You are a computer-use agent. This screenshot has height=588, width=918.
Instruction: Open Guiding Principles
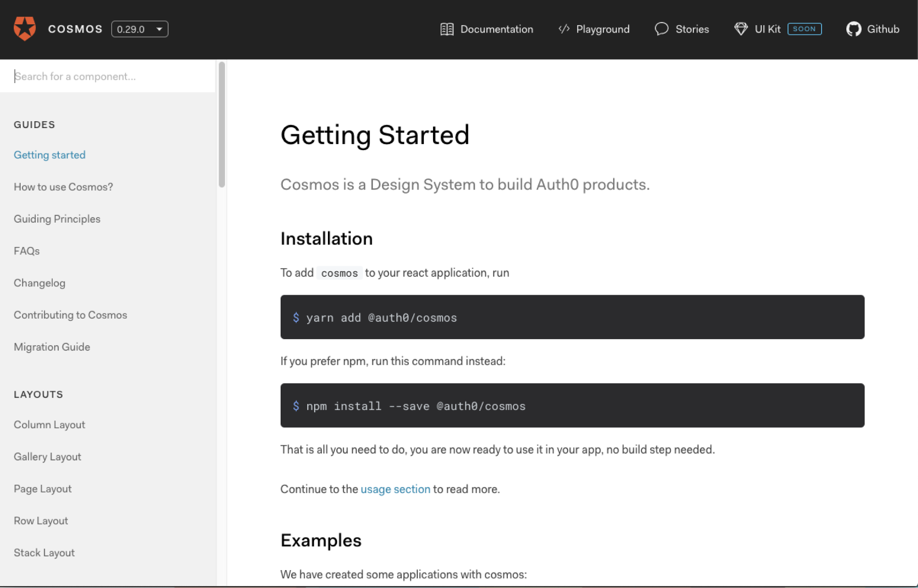point(57,218)
